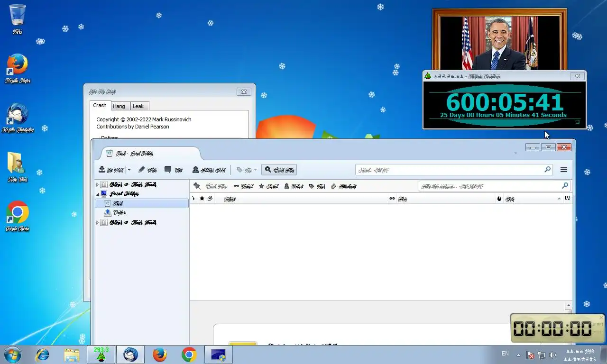Show hidden tray icons arrow
Viewport: 607px width, 364px height.
518,355
